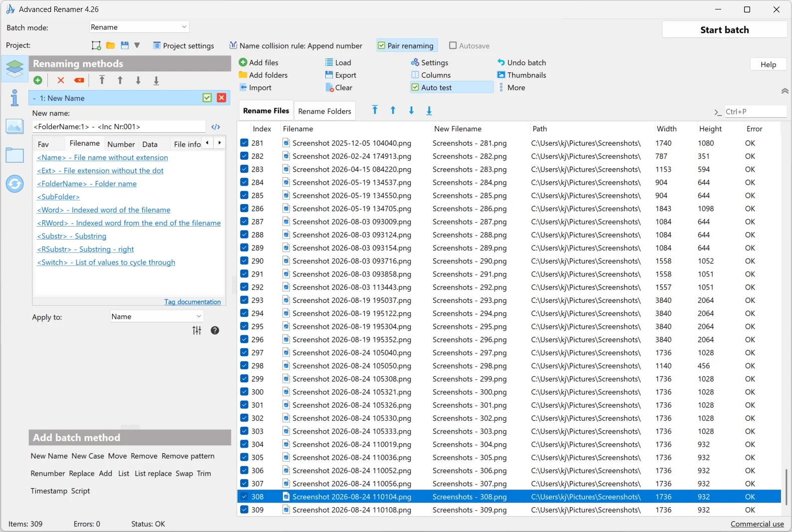Click the red X remove method icon
The width and height of the screenshot is (792, 532).
tap(61, 80)
